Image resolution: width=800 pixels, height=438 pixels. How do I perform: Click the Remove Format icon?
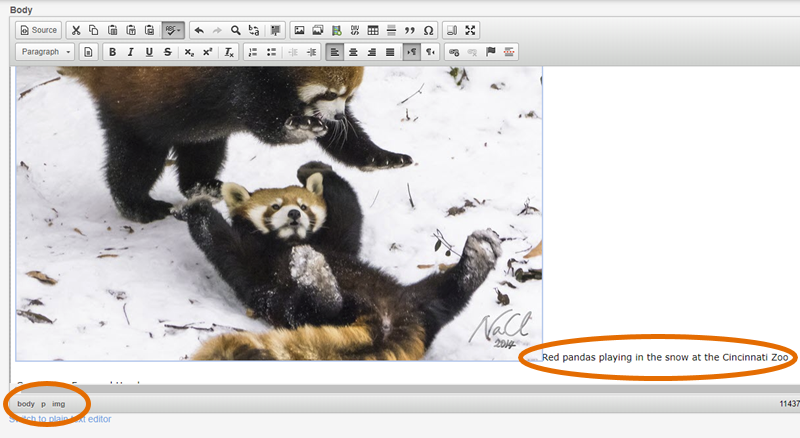pos(229,52)
